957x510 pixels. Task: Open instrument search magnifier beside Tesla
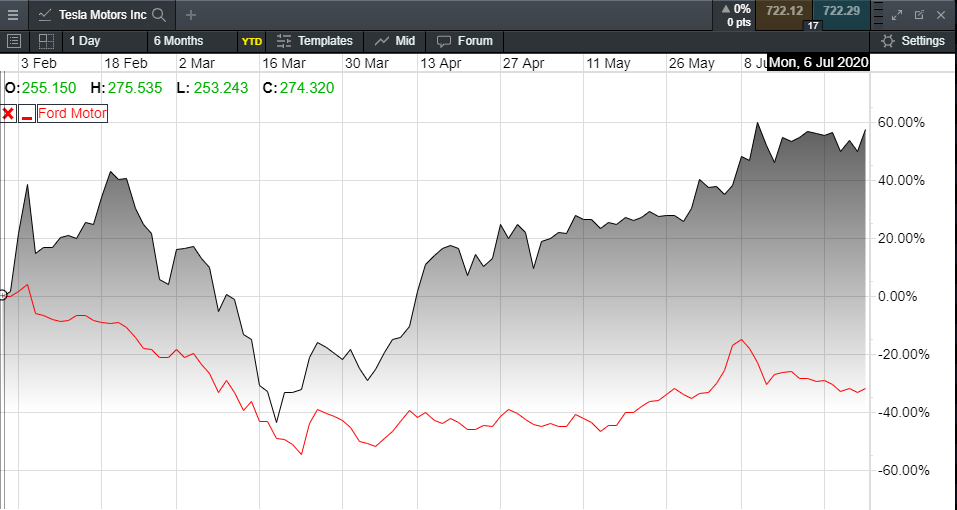pyautogui.click(x=159, y=15)
